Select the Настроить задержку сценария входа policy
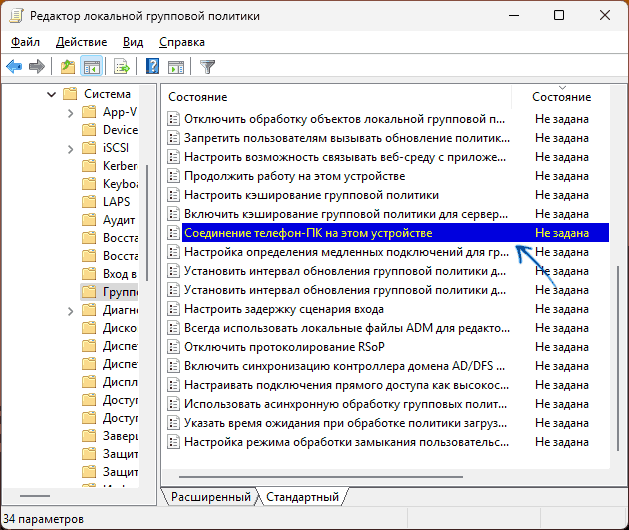This screenshot has height=530, width=629. pos(284,309)
